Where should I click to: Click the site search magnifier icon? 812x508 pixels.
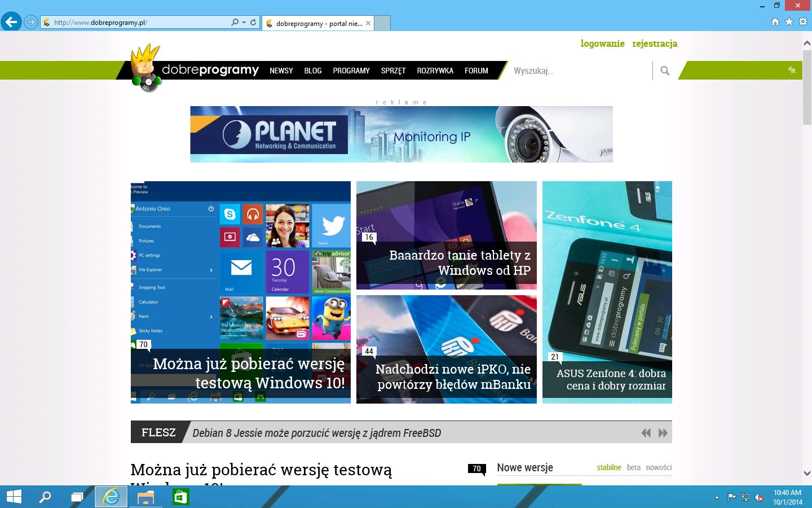pos(665,71)
